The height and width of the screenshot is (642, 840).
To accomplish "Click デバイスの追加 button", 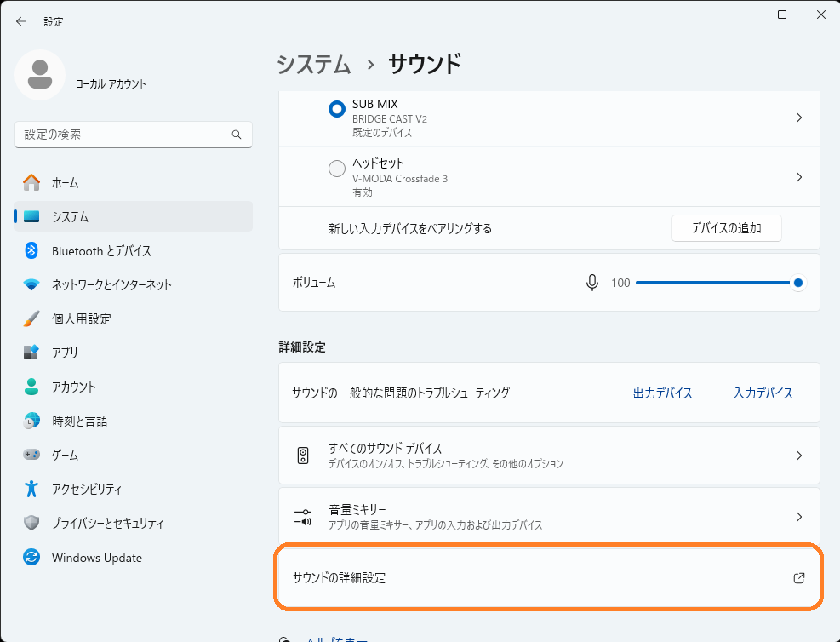I will pyautogui.click(x=726, y=228).
